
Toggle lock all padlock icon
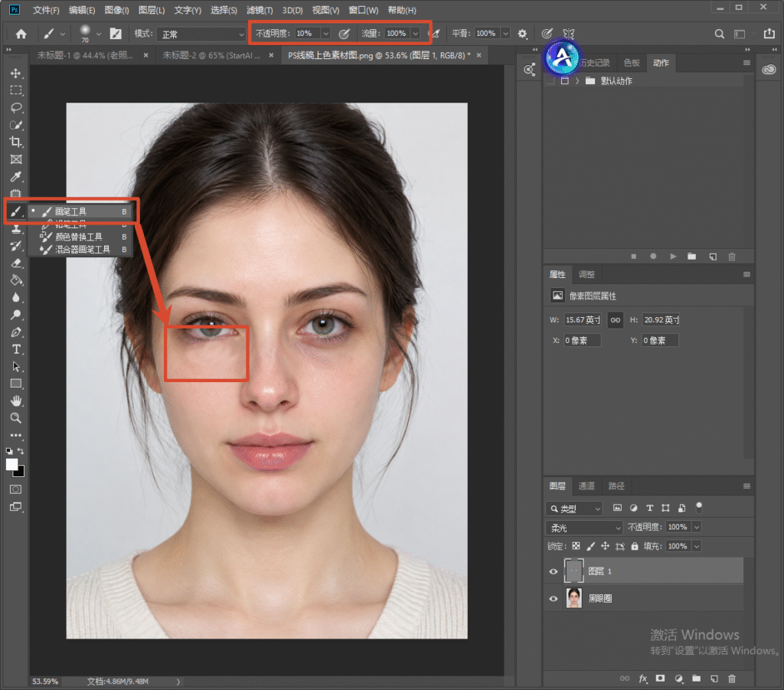[x=635, y=546]
